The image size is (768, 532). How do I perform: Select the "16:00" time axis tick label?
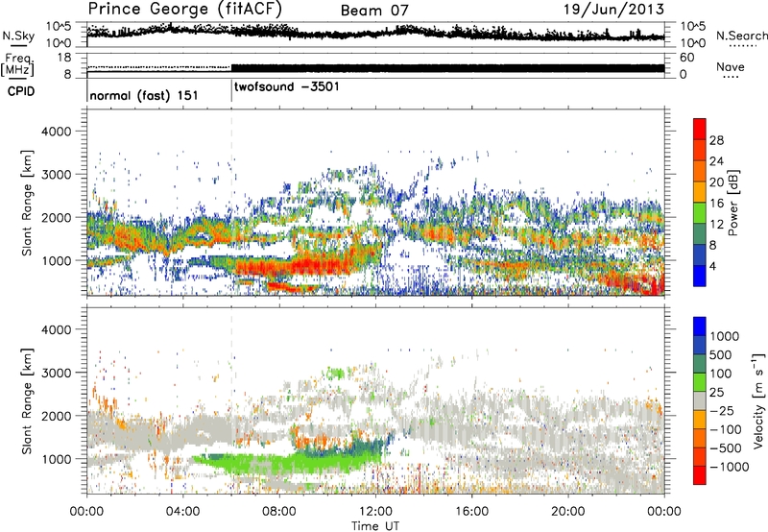(x=471, y=512)
